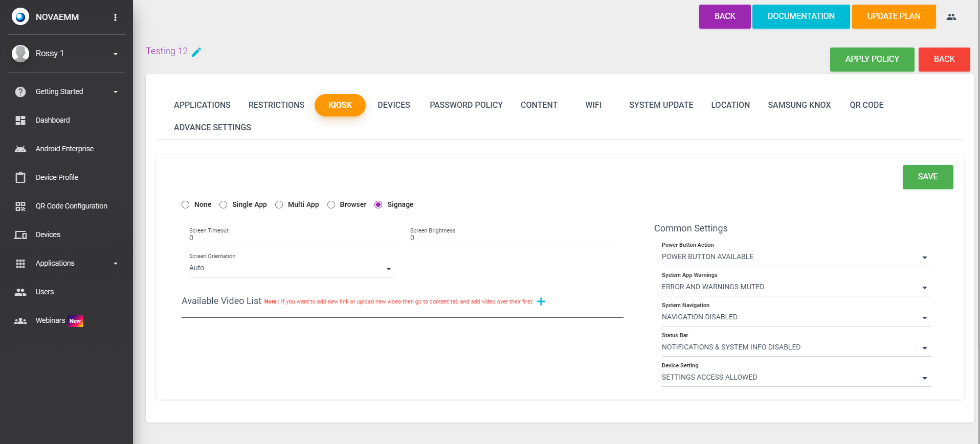Click the QR Code Configuration icon
Screen dimensions: 980x444
click(20, 206)
